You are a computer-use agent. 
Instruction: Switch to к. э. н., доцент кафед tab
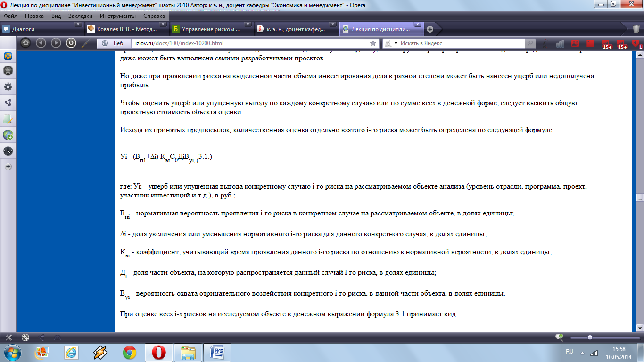click(297, 29)
